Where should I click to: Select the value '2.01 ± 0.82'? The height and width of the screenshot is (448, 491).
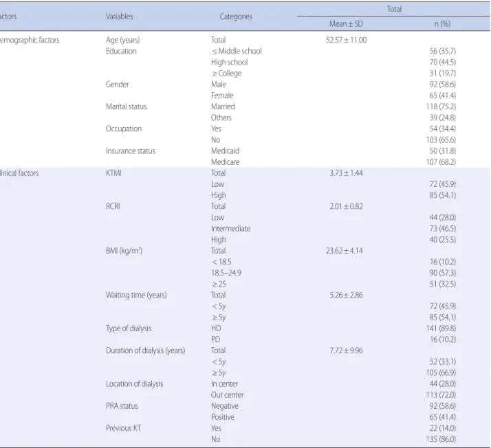pos(346,207)
